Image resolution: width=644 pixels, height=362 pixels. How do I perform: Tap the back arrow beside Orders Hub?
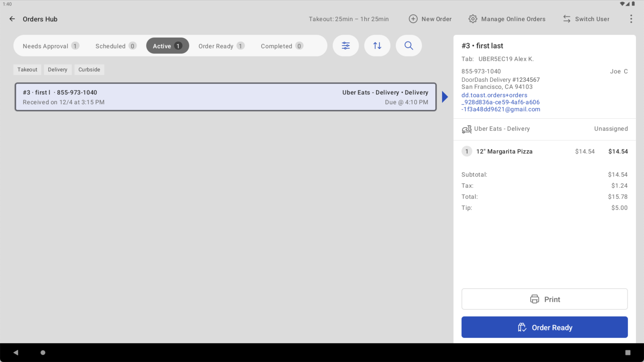click(12, 19)
